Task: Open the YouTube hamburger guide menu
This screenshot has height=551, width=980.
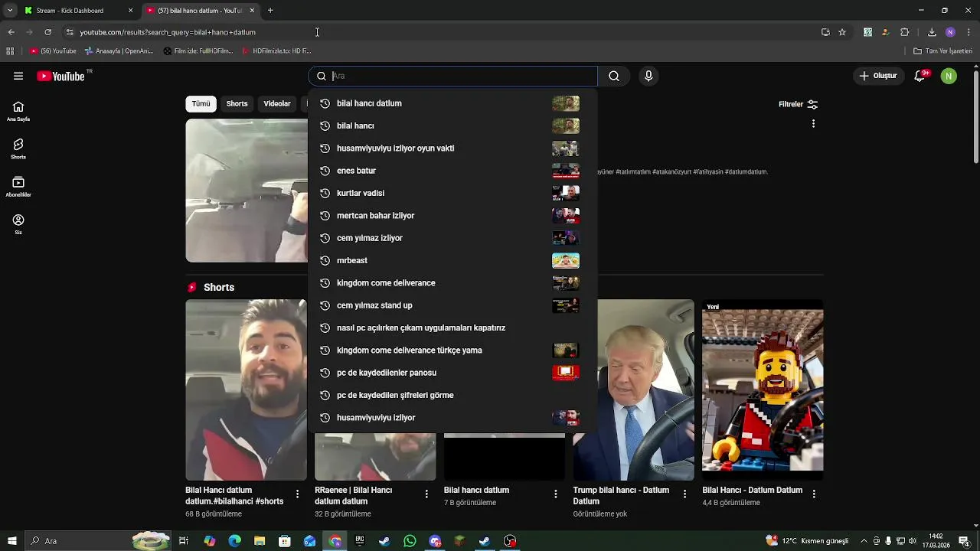Action: pyautogui.click(x=18, y=76)
